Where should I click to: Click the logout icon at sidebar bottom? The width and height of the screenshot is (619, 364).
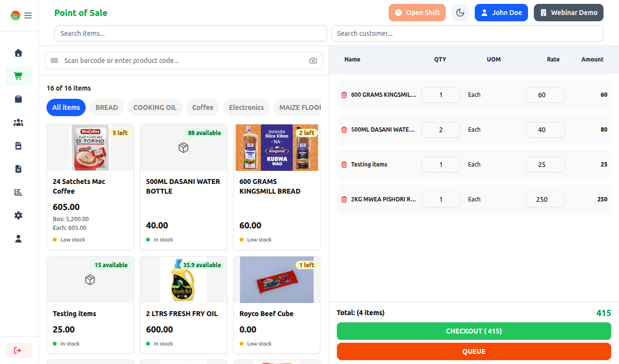[18, 350]
